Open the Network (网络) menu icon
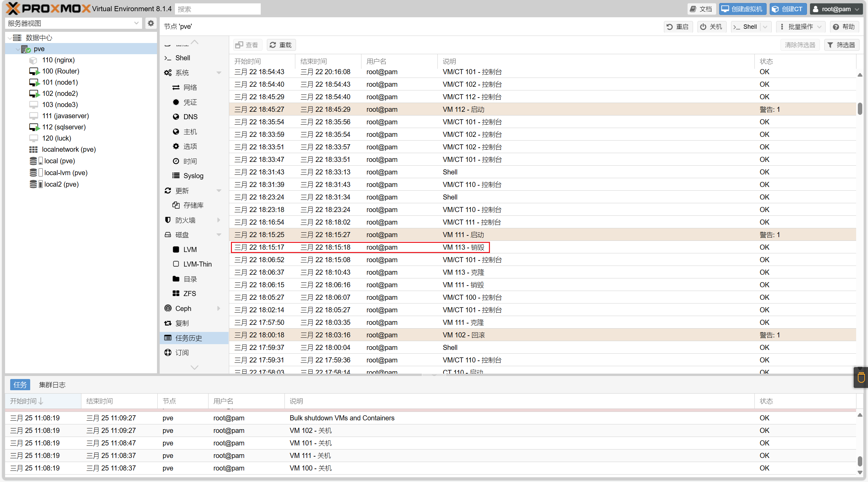868x482 pixels. point(176,88)
